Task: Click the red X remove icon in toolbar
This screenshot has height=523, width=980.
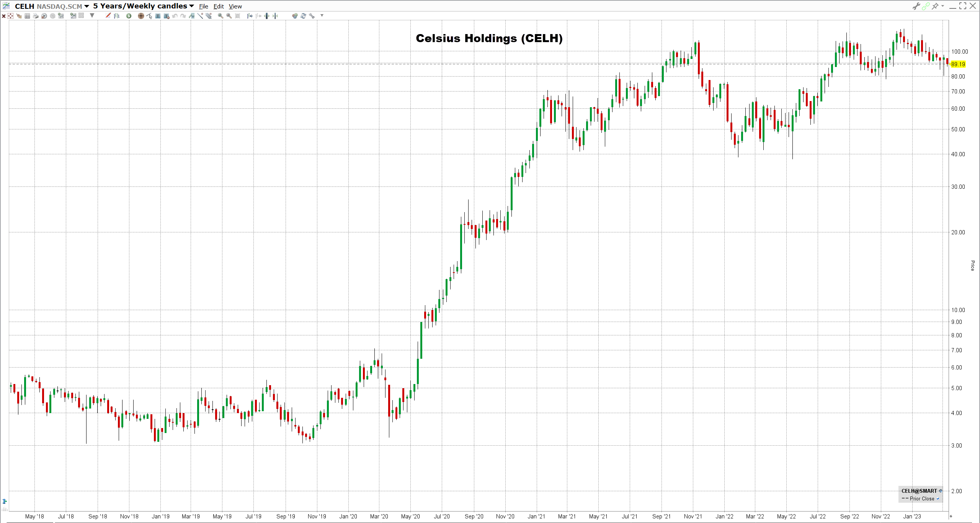Action: [x=4, y=16]
